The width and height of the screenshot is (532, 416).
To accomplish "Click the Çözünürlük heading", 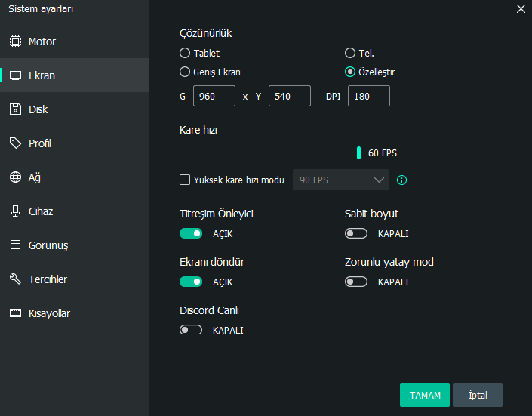I will 205,34.
